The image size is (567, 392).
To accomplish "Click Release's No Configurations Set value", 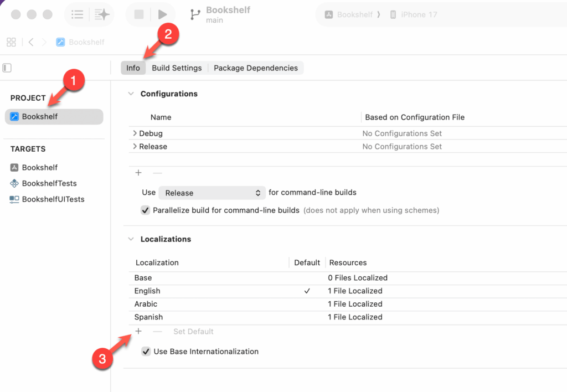I will (402, 147).
